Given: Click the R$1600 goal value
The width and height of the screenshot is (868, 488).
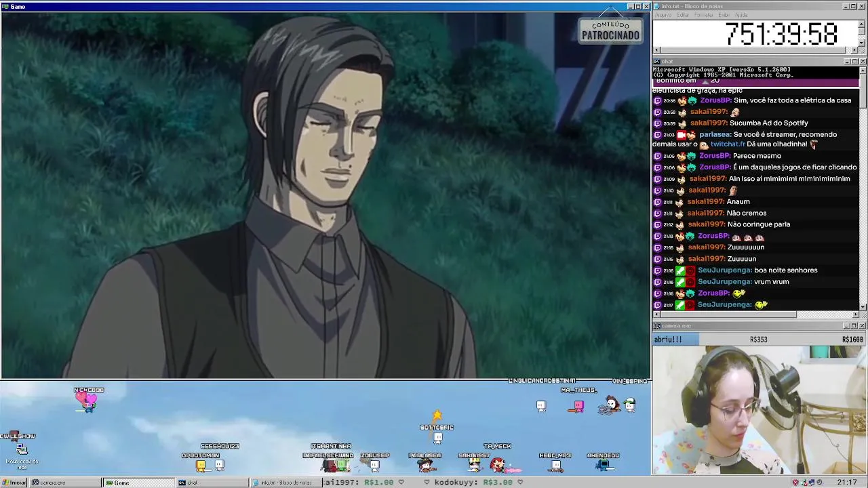Looking at the screenshot, I should 852,340.
